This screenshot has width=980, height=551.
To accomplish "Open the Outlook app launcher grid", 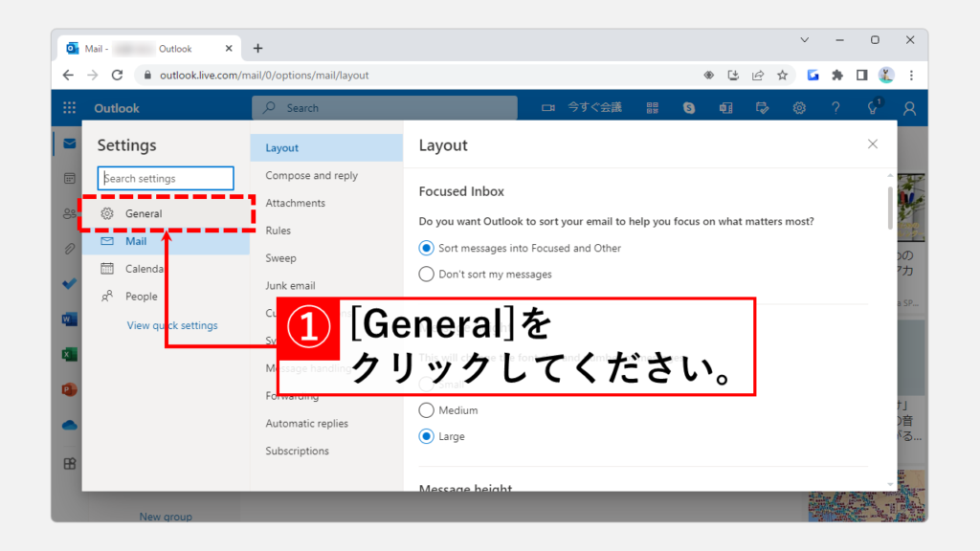I will click(x=69, y=108).
